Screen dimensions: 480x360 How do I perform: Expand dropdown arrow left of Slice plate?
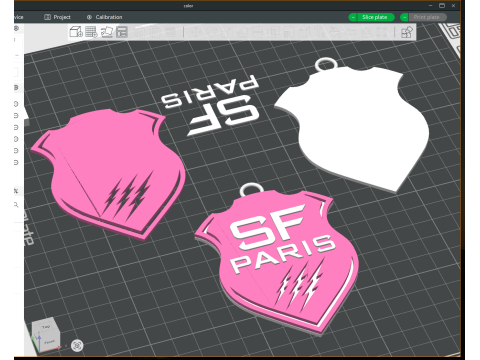coord(353,17)
